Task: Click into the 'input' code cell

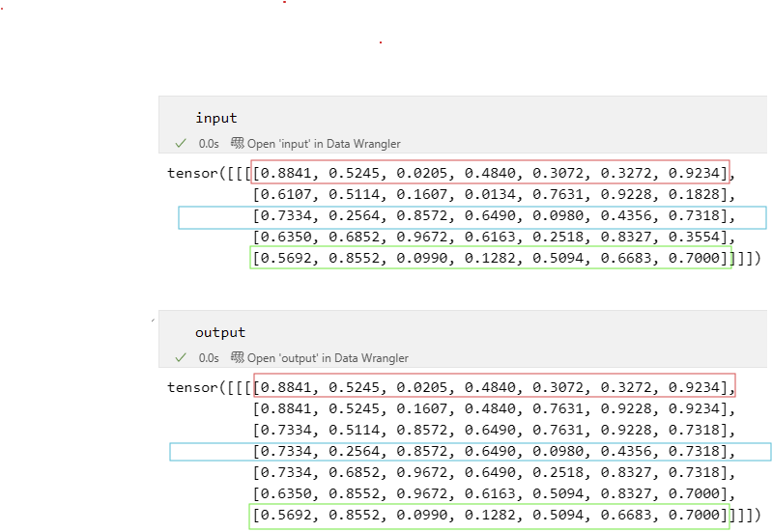Action: (216, 118)
